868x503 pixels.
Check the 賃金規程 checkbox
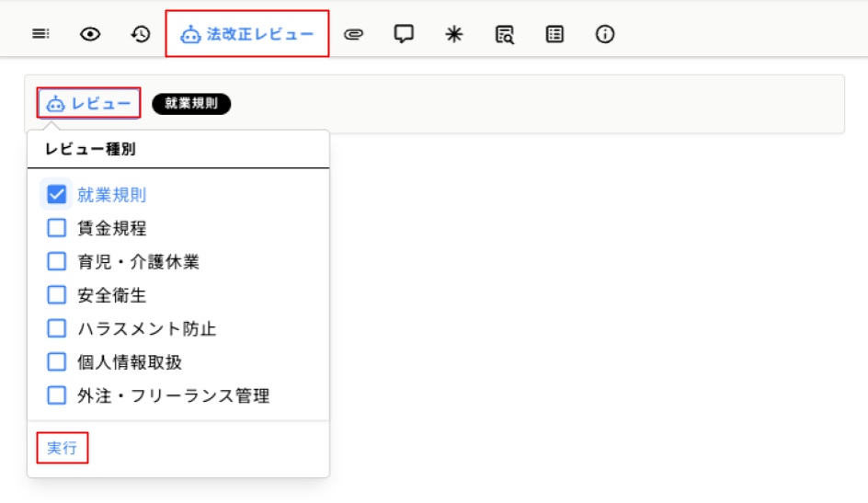coord(56,227)
